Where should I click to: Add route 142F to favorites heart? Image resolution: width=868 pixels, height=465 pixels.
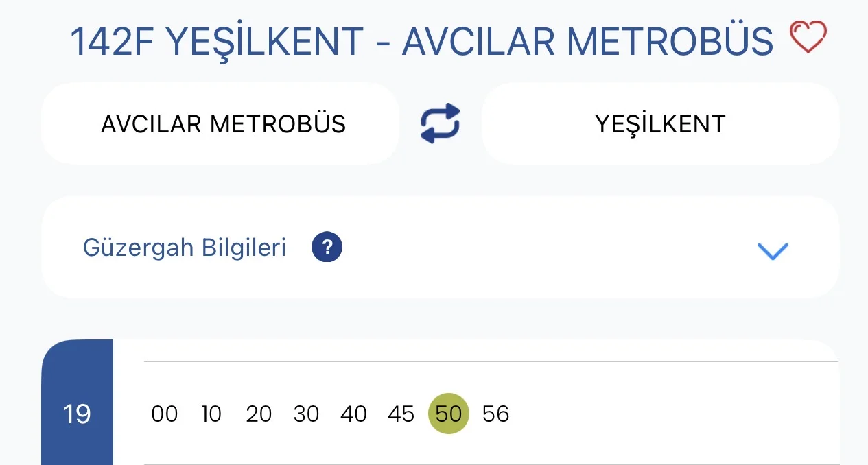click(x=808, y=37)
